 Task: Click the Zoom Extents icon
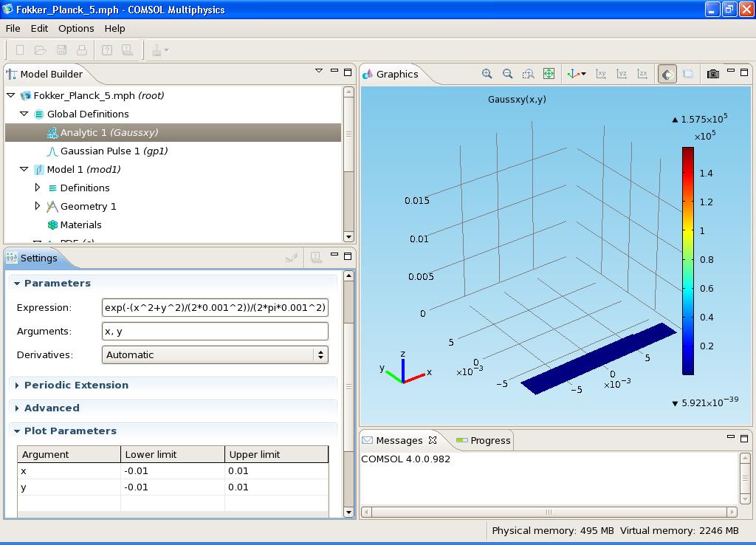[549, 74]
